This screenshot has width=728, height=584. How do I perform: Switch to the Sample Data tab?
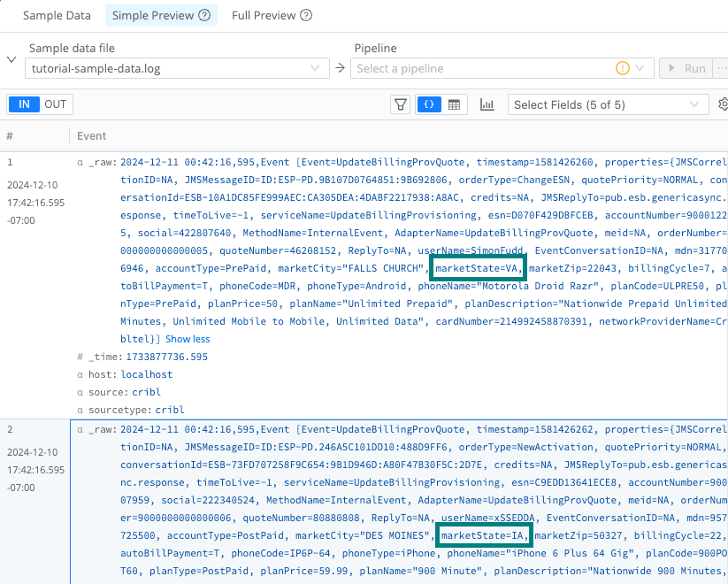(x=57, y=16)
